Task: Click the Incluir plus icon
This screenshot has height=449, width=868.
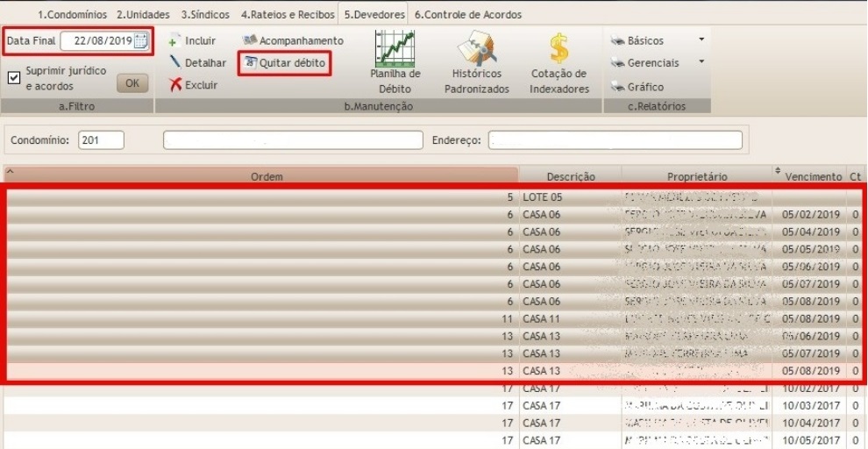Action: (x=174, y=41)
